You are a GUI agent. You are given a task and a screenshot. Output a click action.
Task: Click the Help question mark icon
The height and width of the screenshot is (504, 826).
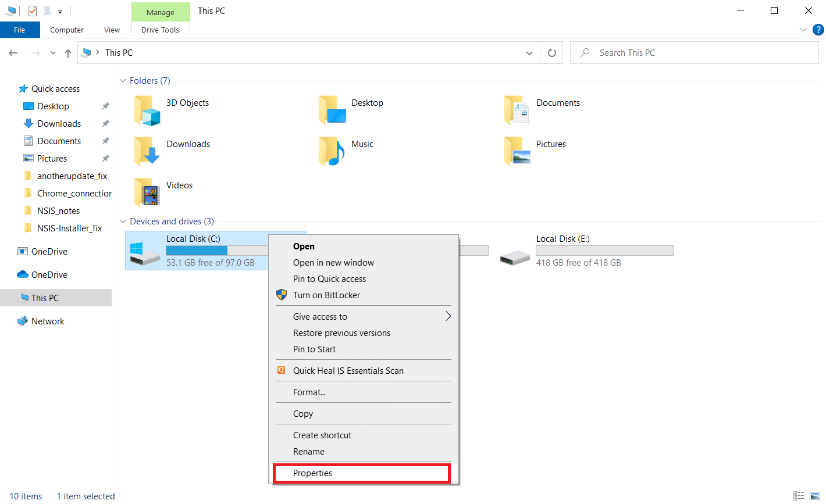pos(818,30)
